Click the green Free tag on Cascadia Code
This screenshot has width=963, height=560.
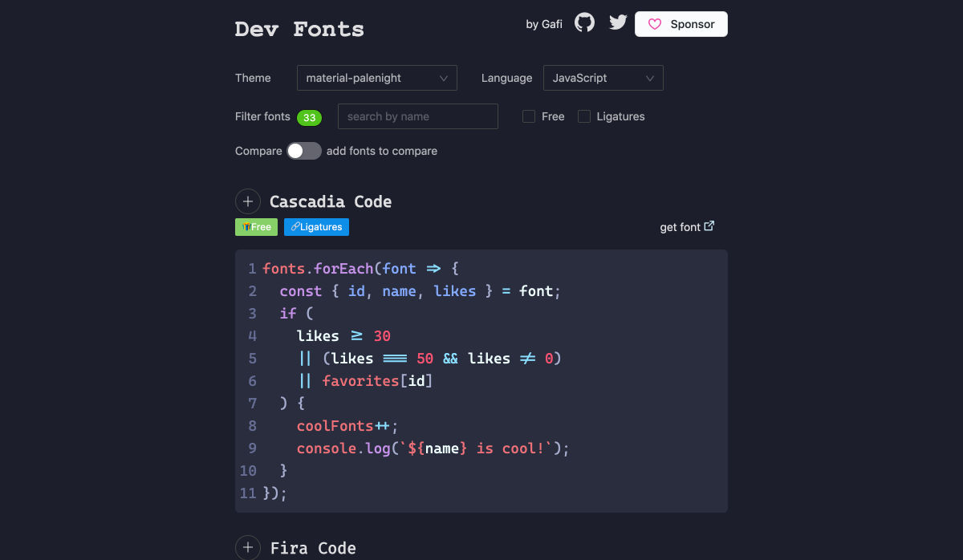pos(256,227)
